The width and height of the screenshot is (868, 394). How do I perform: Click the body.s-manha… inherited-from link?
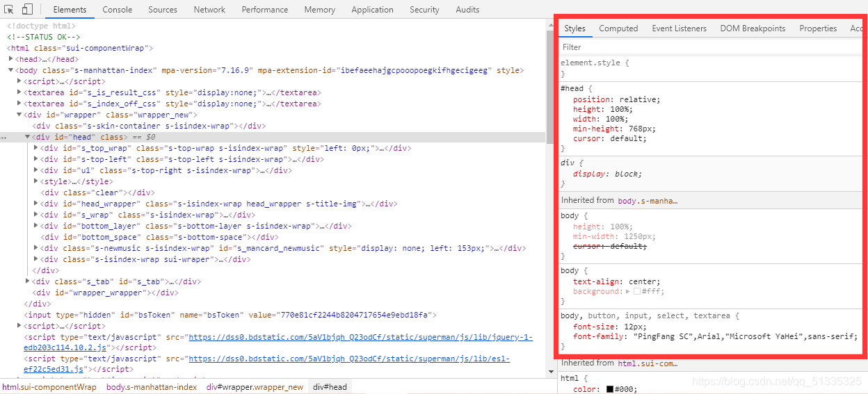(648, 200)
